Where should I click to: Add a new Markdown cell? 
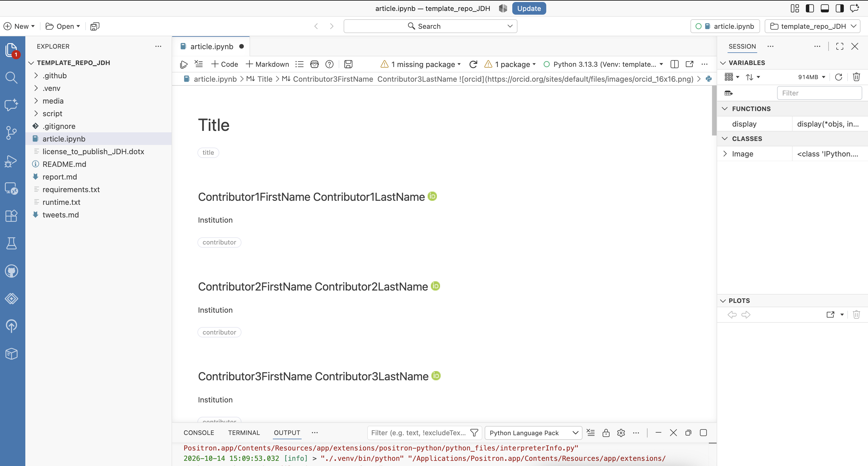pyautogui.click(x=267, y=64)
